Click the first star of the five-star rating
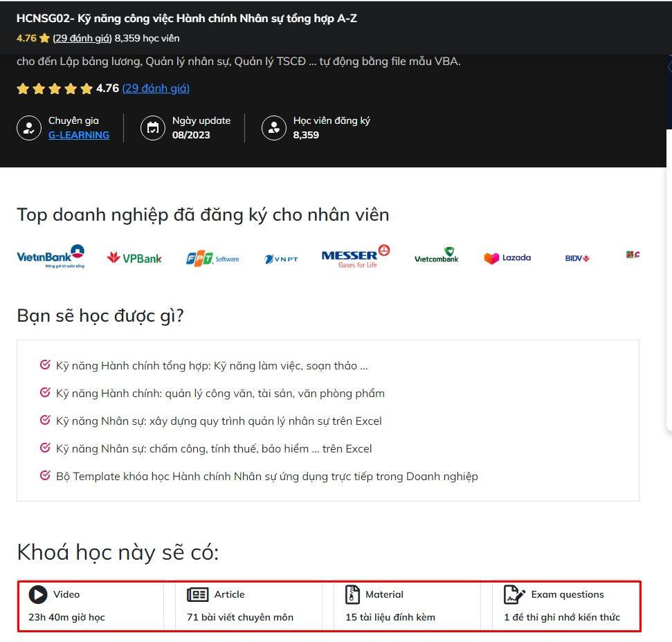 [x=23, y=89]
